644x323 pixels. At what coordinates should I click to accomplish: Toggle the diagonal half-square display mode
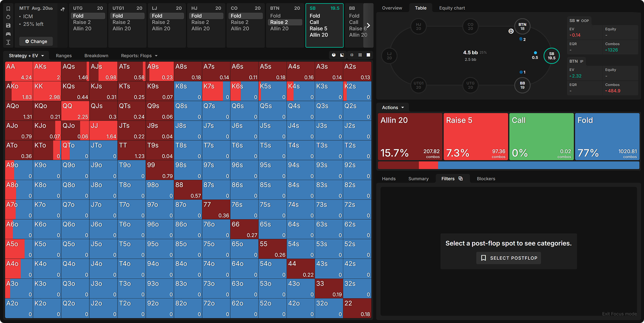[342, 55]
